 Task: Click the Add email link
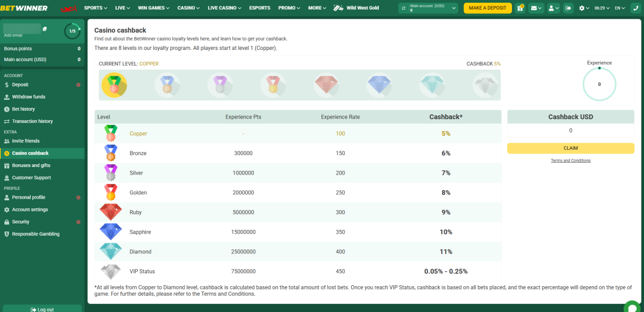point(13,35)
